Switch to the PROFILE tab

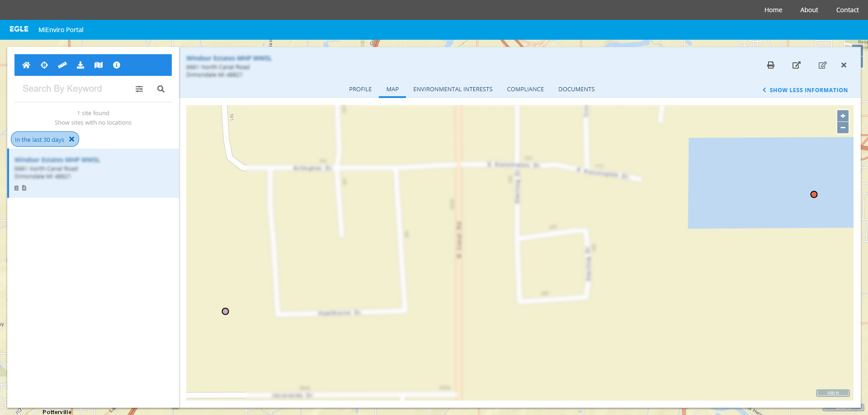(360, 89)
